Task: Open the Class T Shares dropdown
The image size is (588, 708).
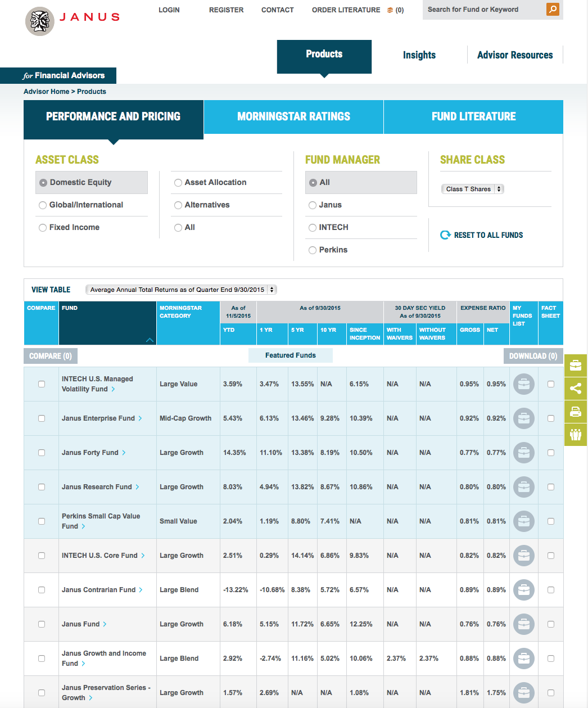Action: click(473, 189)
